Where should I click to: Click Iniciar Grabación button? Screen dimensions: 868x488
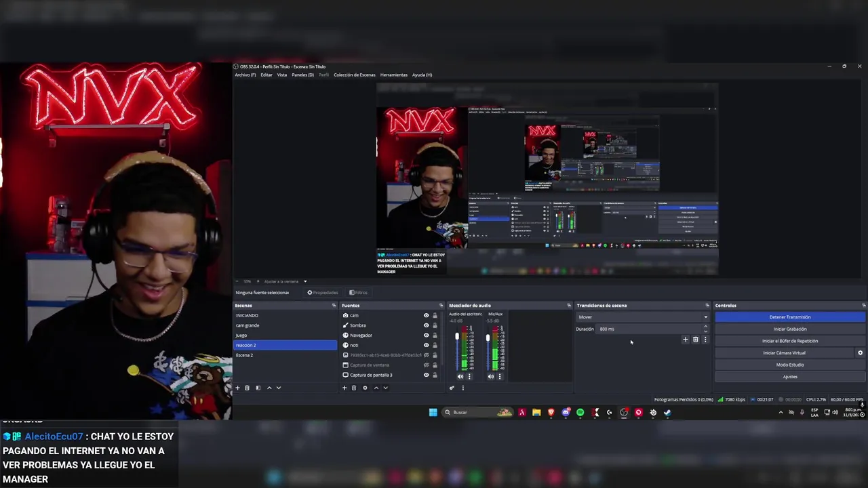click(790, 329)
